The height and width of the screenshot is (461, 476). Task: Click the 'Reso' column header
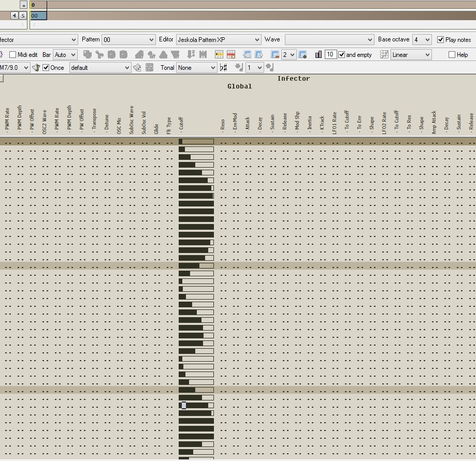click(223, 126)
